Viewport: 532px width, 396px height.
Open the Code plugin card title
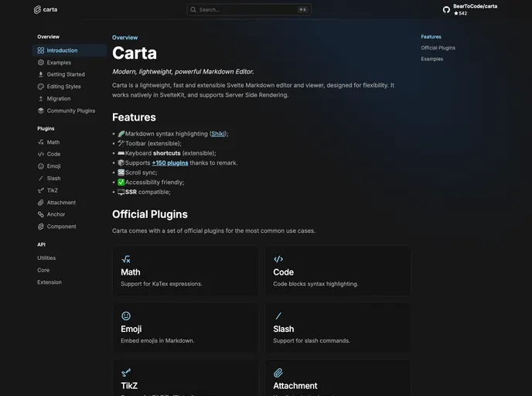[283, 272]
